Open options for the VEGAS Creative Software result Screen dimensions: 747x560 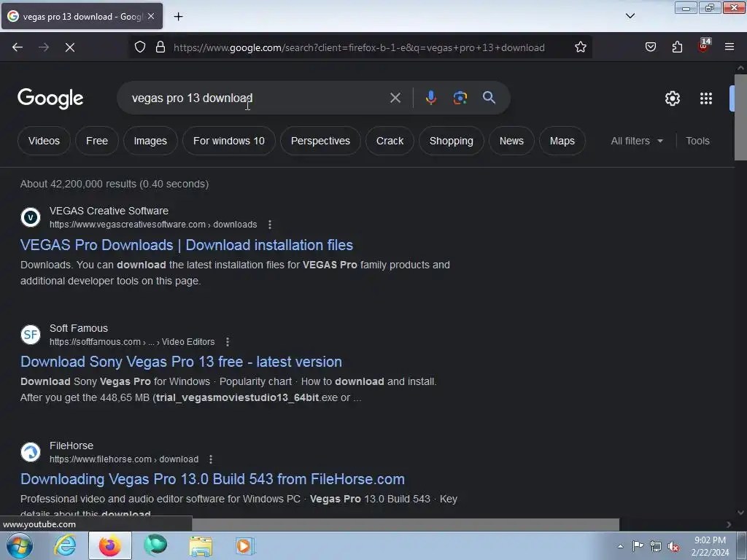[270, 225]
